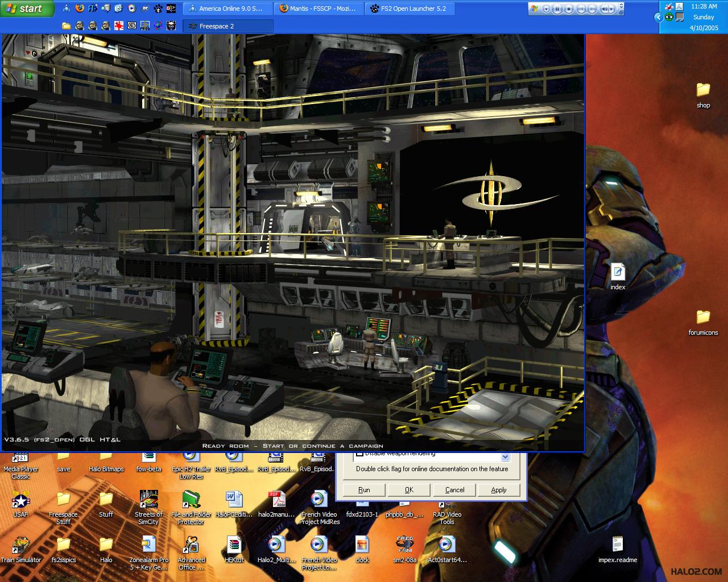Click Cancel in the FS2 launcher dialog

tap(454, 490)
